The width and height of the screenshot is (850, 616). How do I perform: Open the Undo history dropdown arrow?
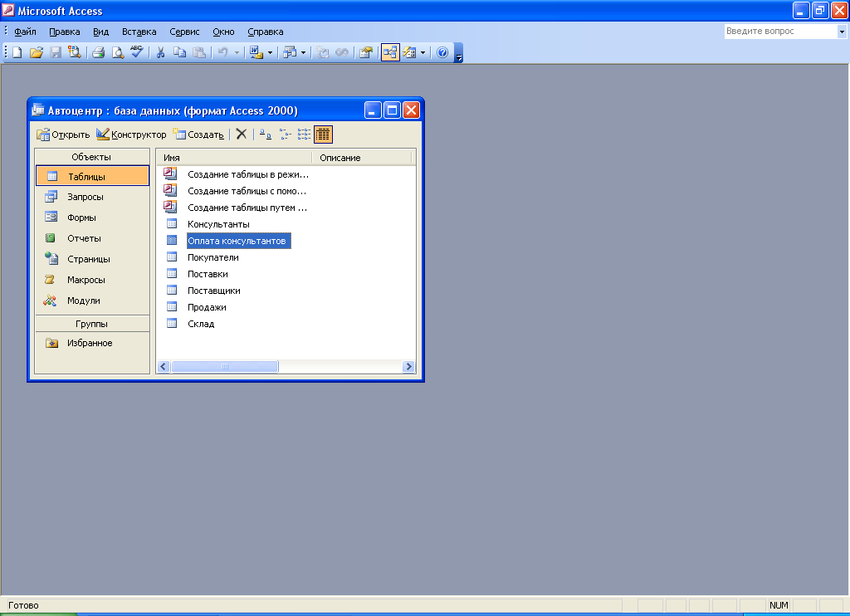[x=237, y=52]
